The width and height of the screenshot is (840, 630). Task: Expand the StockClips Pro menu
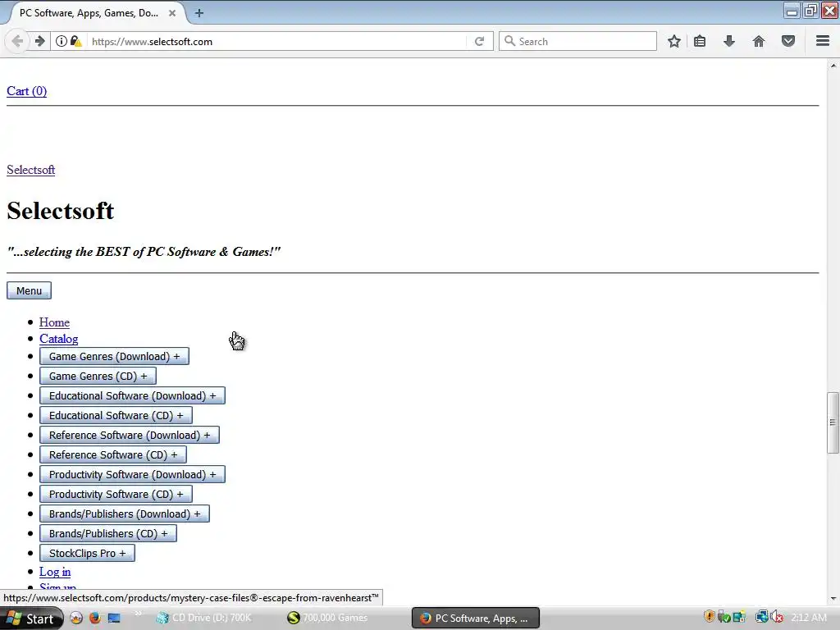point(87,554)
